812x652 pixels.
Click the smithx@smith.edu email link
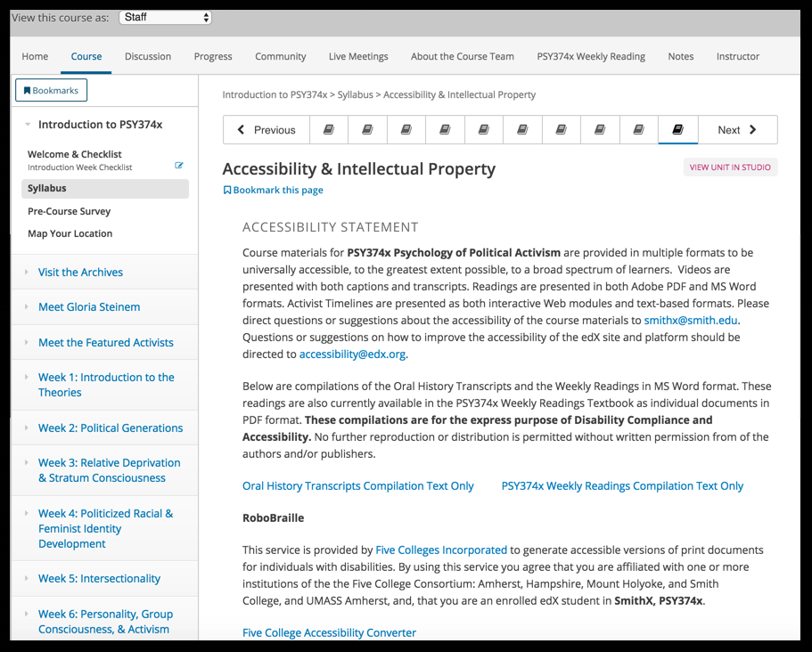(x=690, y=321)
